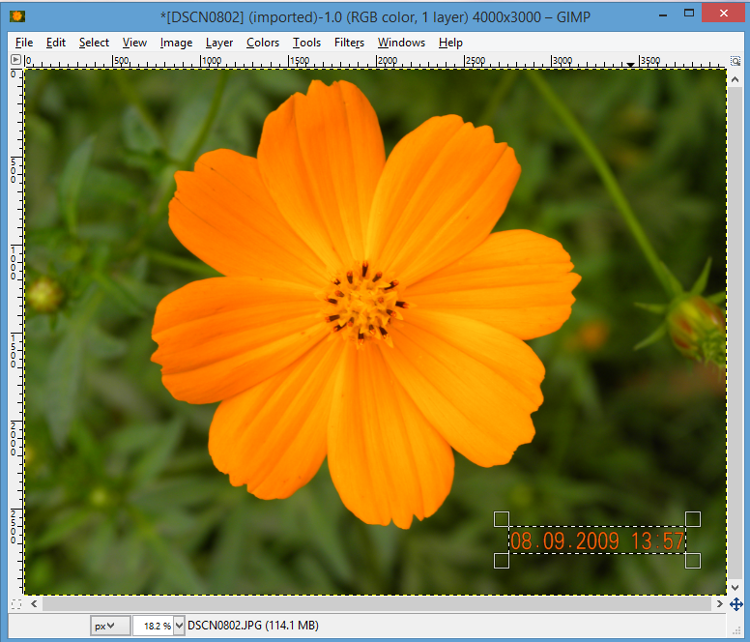Click the horizontal scrollbar left arrow
Image resolution: width=750 pixels, height=642 pixels.
coord(34,604)
